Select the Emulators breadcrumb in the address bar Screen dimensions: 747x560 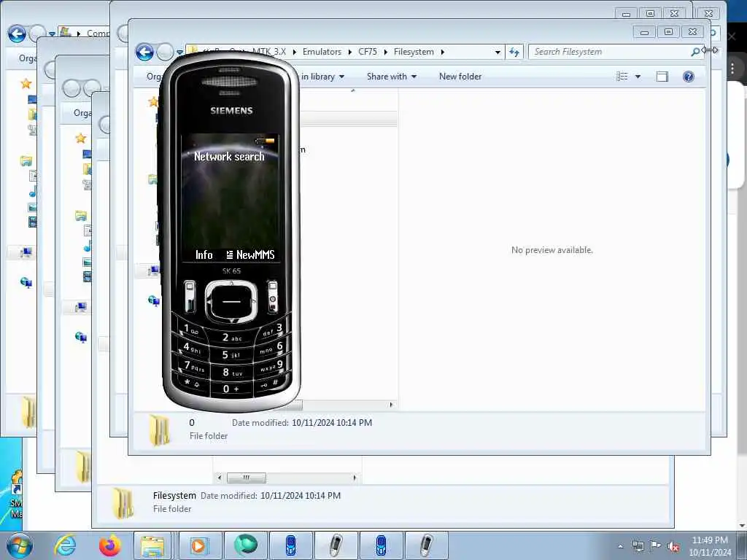pos(322,52)
